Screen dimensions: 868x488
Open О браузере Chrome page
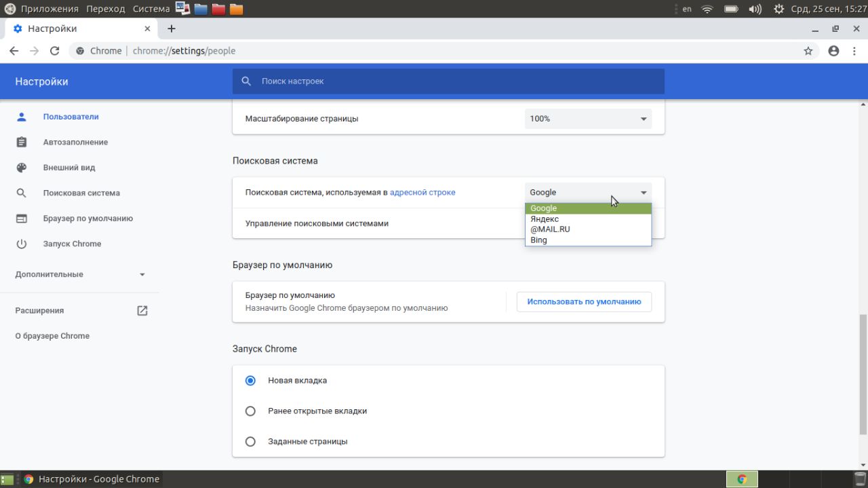[52, 336]
